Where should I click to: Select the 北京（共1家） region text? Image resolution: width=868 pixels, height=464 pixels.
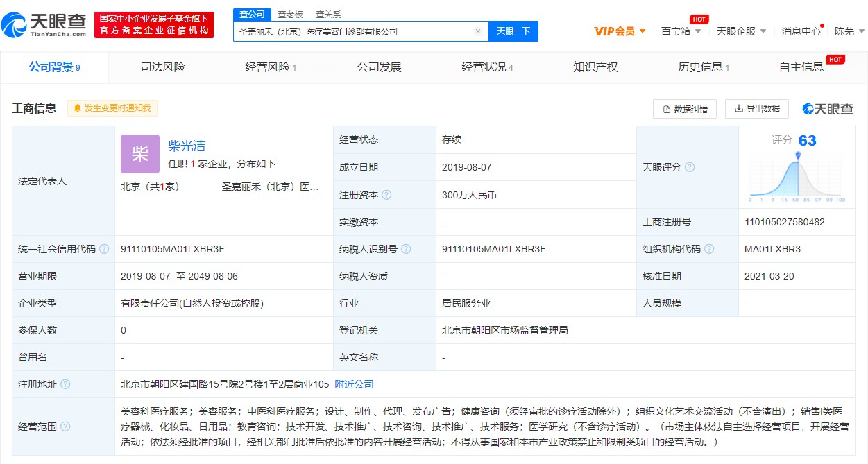(x=151, y=187)
